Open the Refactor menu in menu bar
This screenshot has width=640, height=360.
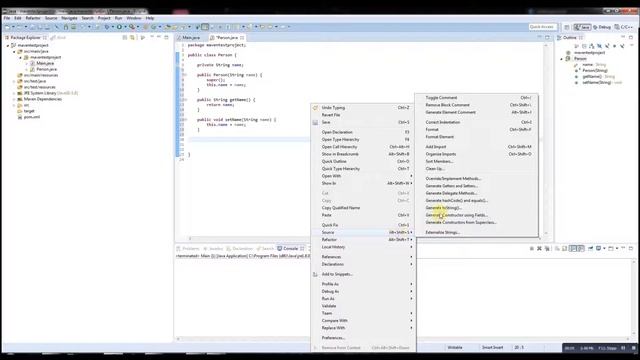click(x=33, y=18)
